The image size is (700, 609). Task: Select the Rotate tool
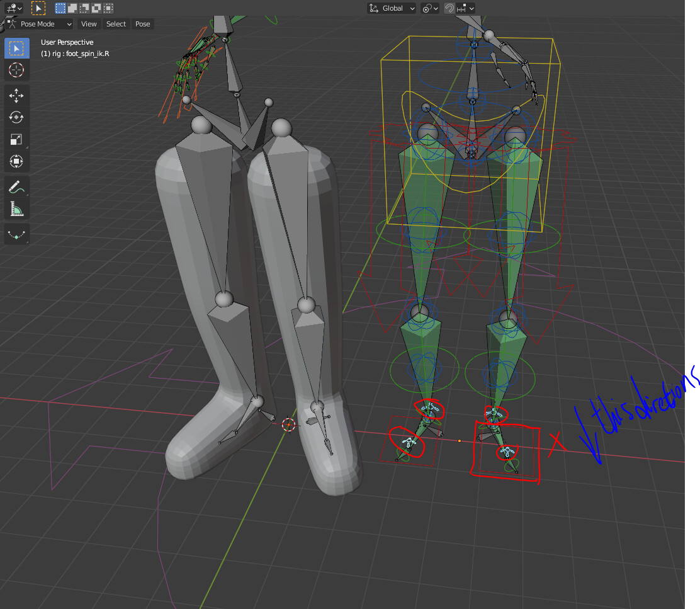(x=17, y=117)
